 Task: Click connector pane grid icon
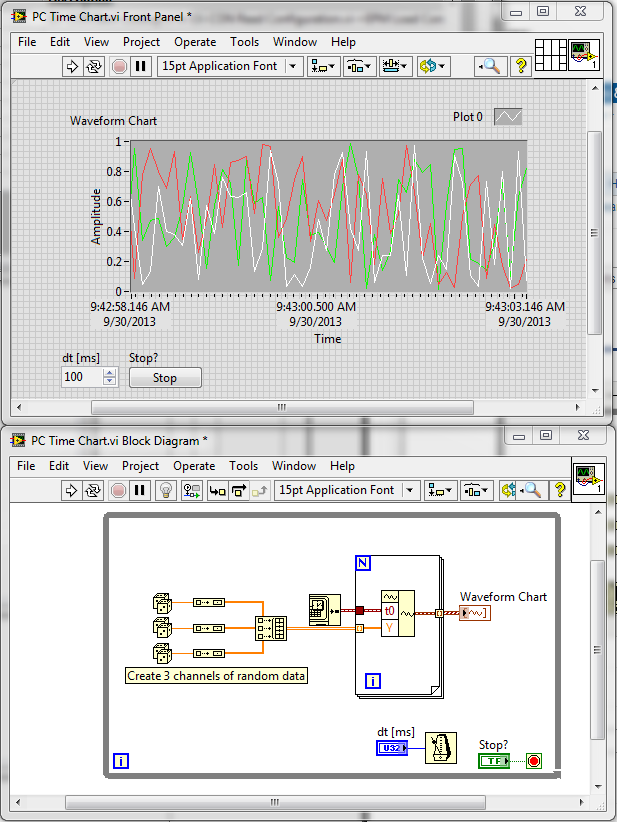click(550, 55)
